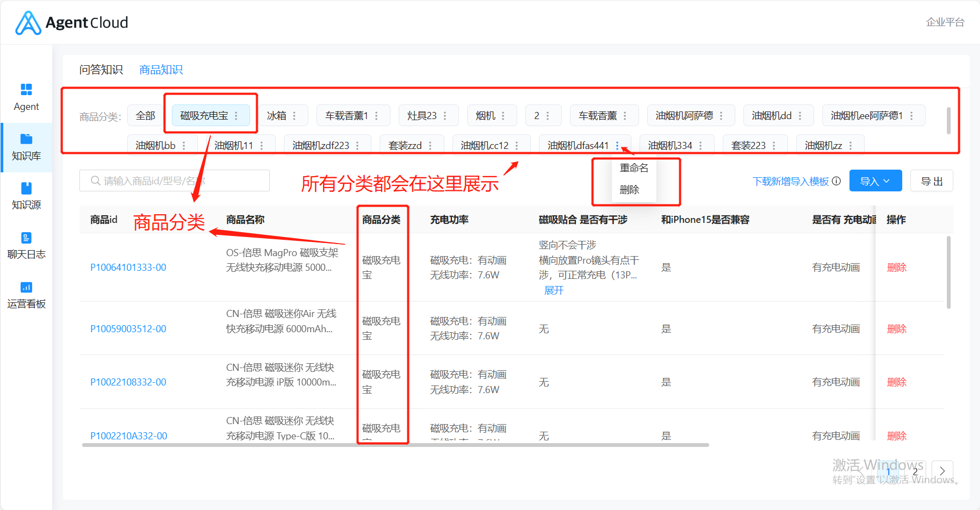
Task: Open more options for 油烟机zdf223 category
Action: [357, 146]
